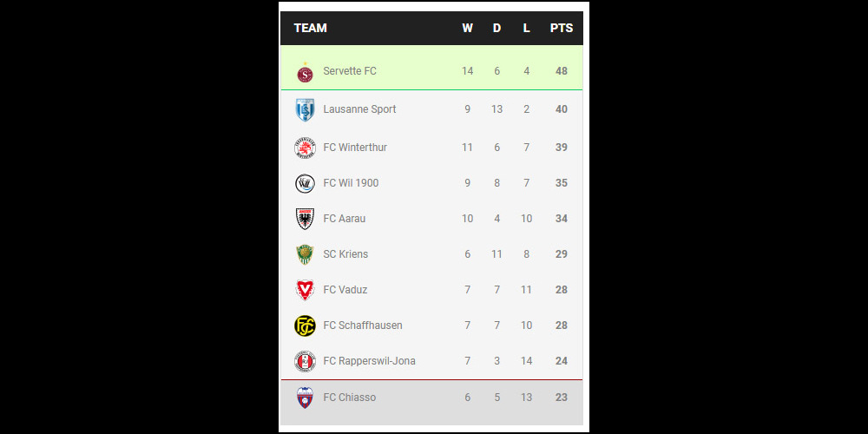Click Servette FC's 48 points value
Image resolution: width=868 pixels, height=434 pixels.
562,71
